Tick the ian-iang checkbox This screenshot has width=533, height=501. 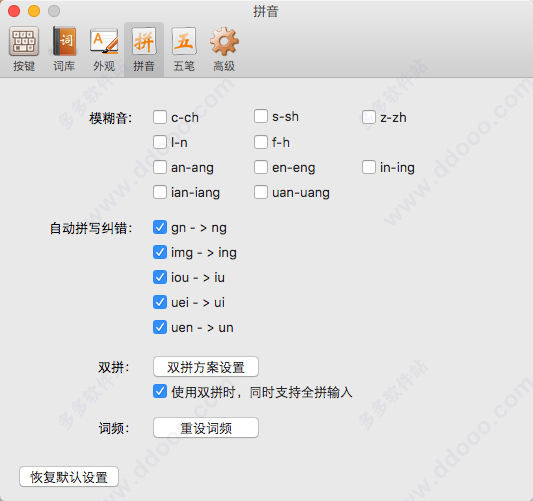160,192
